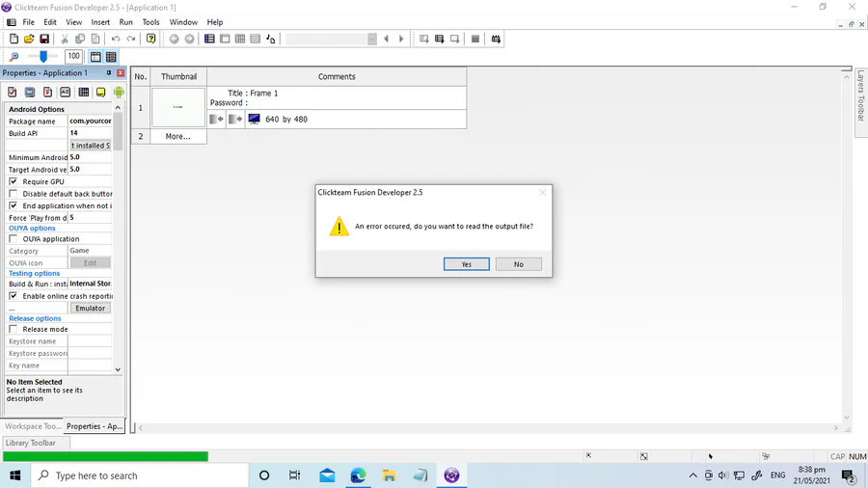Toggle End application when not in foreground checkbox
868x488 pixels.
(x=14, y=205)
